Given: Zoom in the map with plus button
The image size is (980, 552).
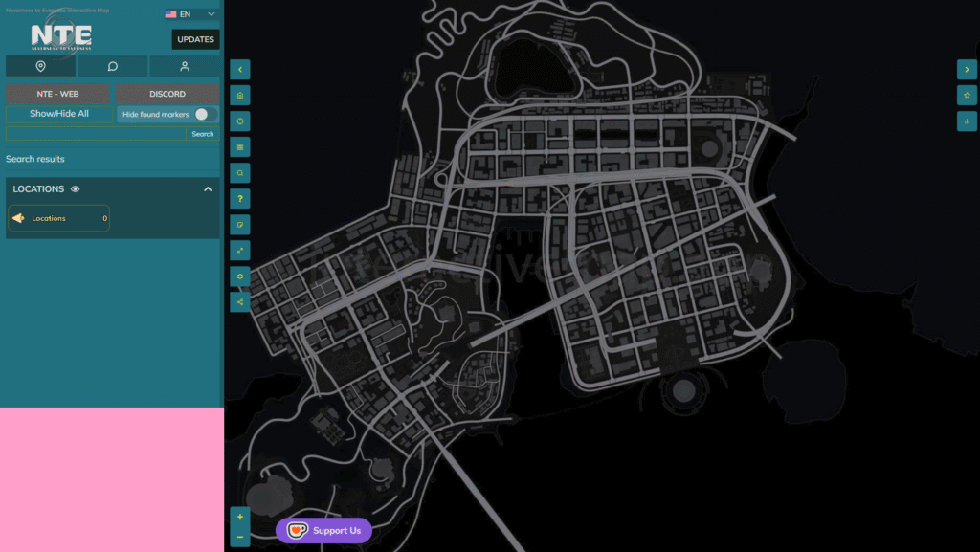Looking at the screenshot, I should [240, 517].
